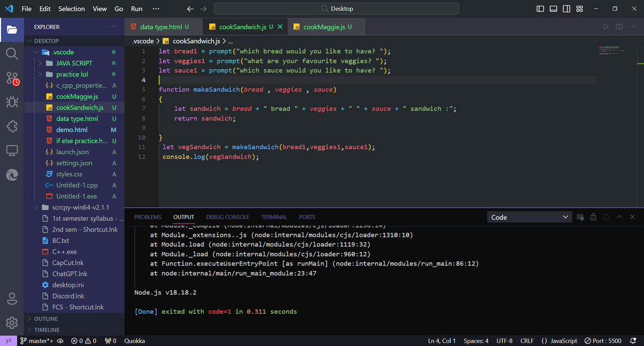Click Port : 5500 Live Server
This screenshot has height=346, width=644.
point(603,341)
